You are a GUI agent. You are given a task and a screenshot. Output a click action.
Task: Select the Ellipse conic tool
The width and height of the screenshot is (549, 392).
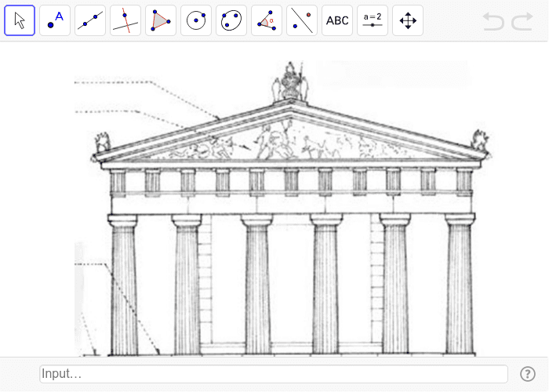click(231, 20)
